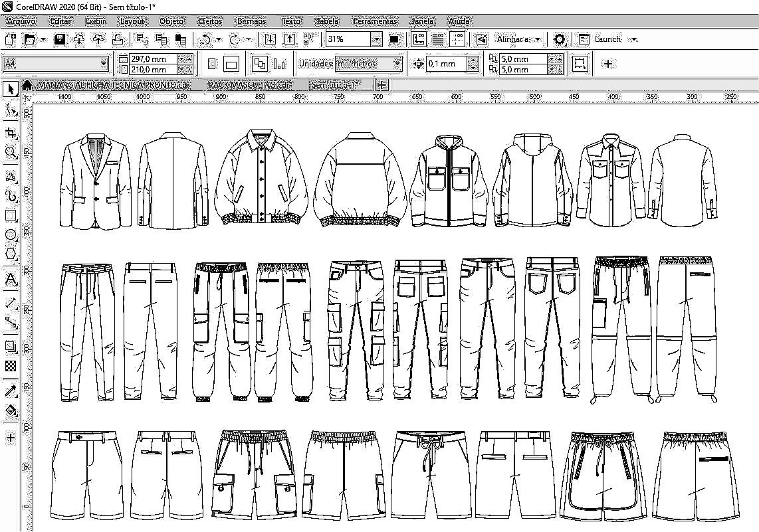Select the Zoom tool
The image size is (759, 532).
[x=11, y=152]
